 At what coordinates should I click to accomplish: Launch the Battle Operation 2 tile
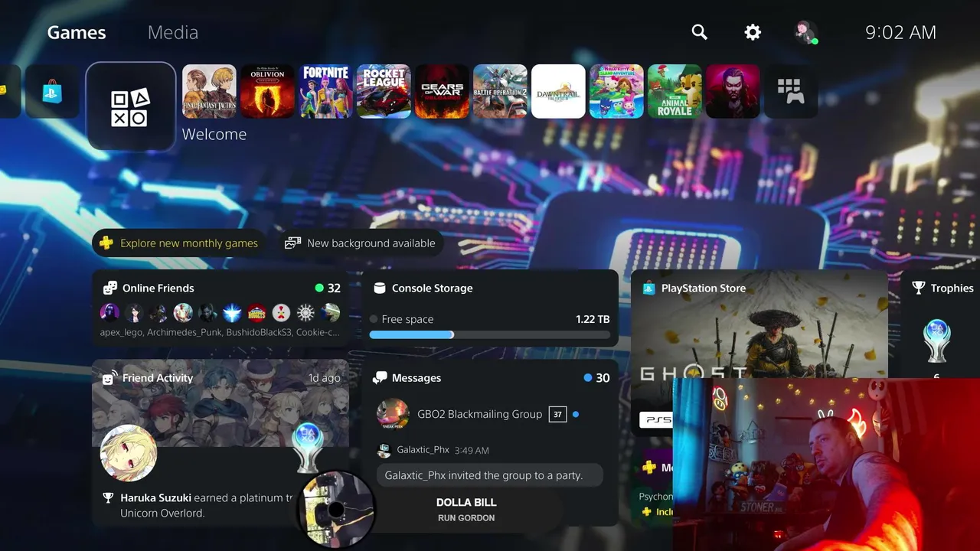click(500, 91)
